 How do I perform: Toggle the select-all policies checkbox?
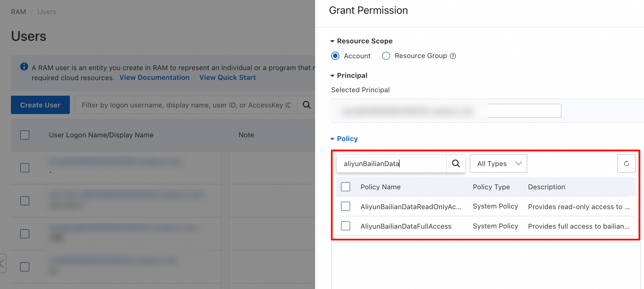tap(346, 187)
